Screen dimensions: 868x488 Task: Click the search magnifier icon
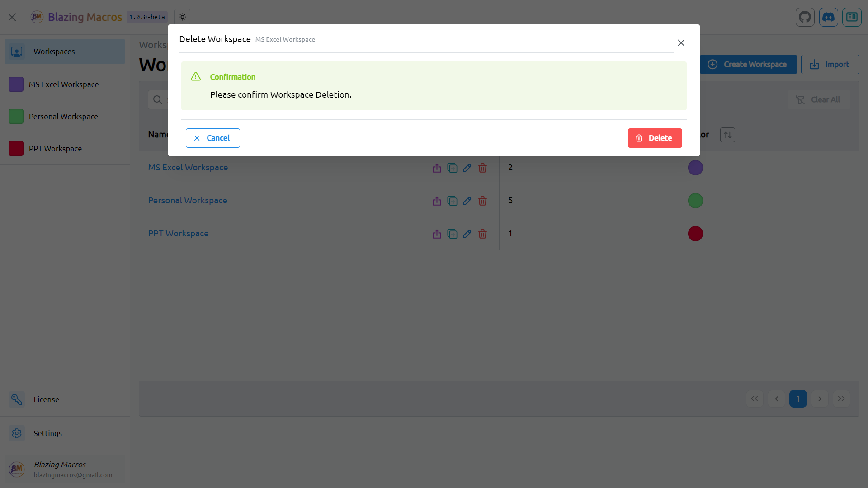[158, 100]
